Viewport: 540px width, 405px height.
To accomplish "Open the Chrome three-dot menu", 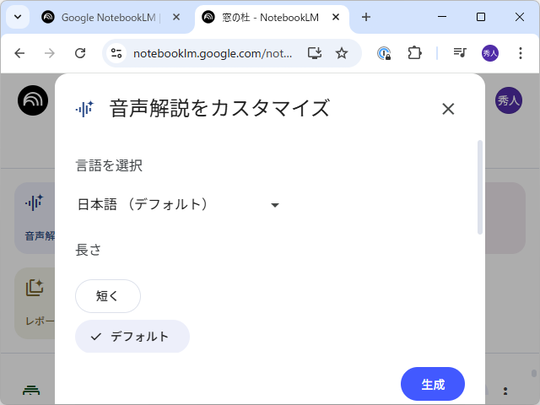I will pyautogui.click(x=520, y=53).
